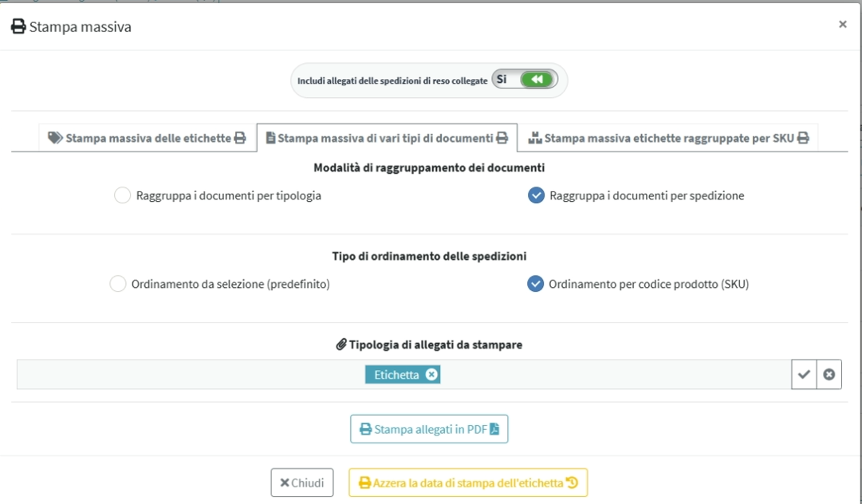Screen dimensions: 862x504
Task: Switch to Stampa massiva etichette raggruppate per SKU tab
Action: [x=668, y=138]
